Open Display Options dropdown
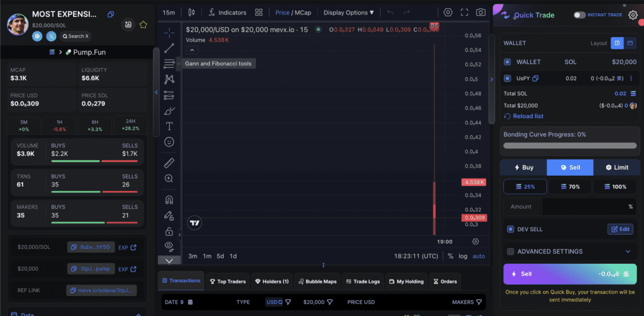The width and height of the screenshot is (644, 316). coord(348,13)
